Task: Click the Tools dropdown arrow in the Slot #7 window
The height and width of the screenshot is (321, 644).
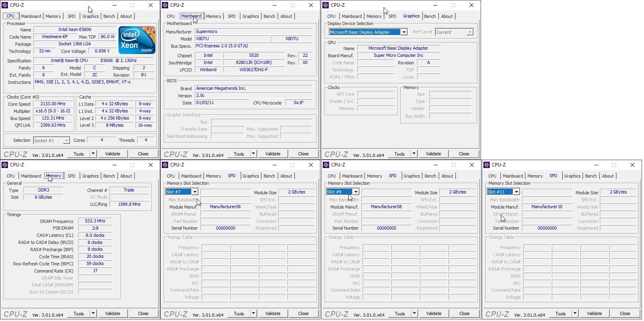Action: [253, 313]
